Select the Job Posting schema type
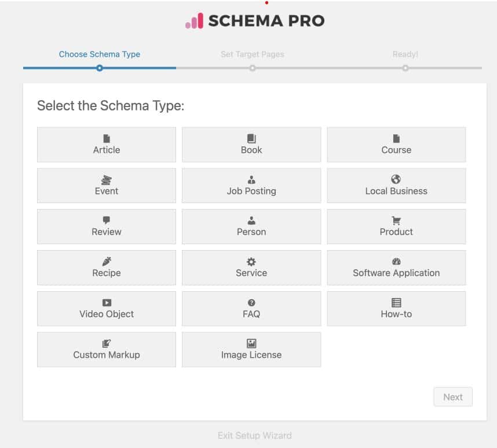 pos(251,186)
